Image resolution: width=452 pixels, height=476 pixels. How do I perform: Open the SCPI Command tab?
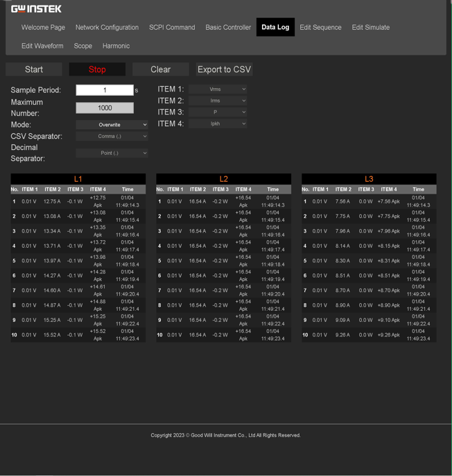click(172, 28)
